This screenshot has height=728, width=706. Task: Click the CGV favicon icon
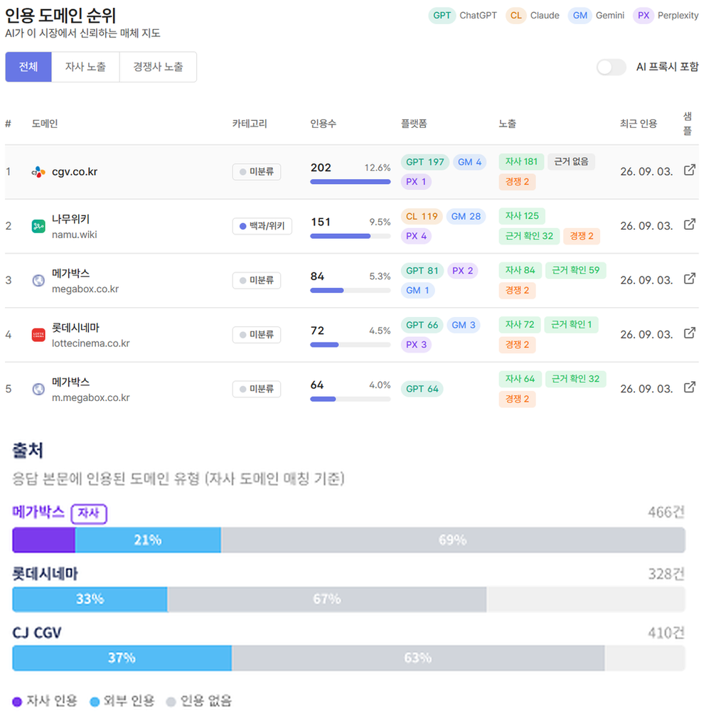38,172
